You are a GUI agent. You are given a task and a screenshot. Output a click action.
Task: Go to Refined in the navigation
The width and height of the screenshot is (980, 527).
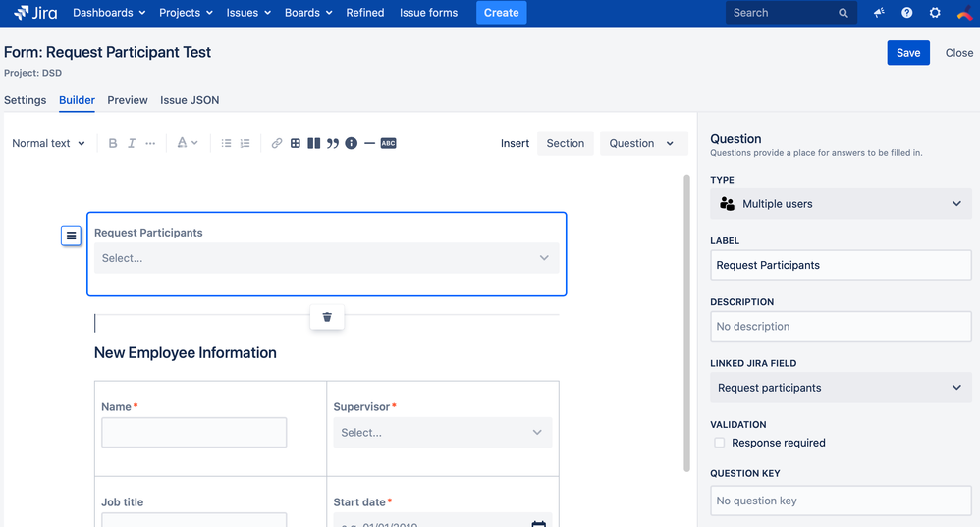365,13
